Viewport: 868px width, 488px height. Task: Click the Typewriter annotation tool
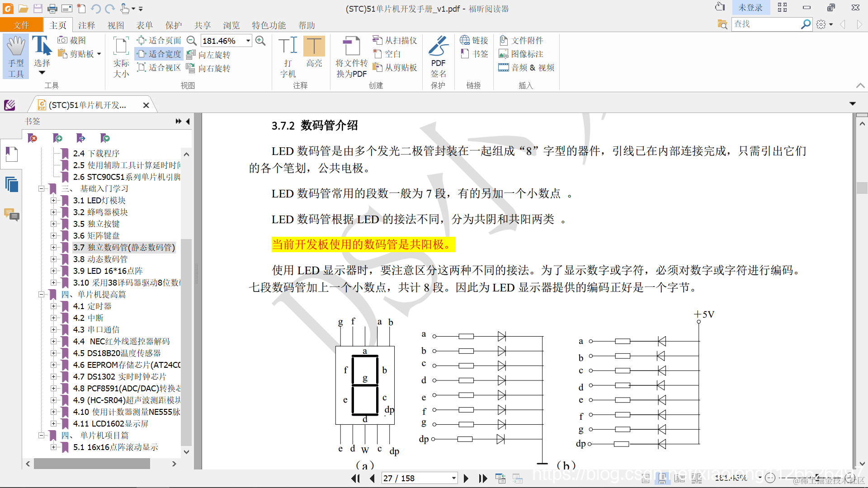(288, 56)
